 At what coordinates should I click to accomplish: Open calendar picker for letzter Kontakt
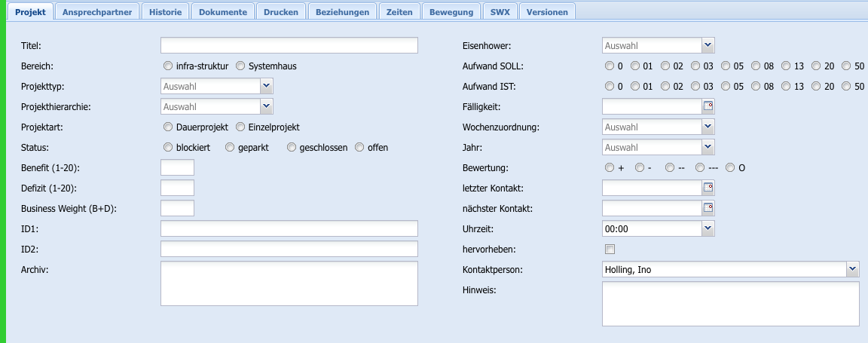point(708,188)
